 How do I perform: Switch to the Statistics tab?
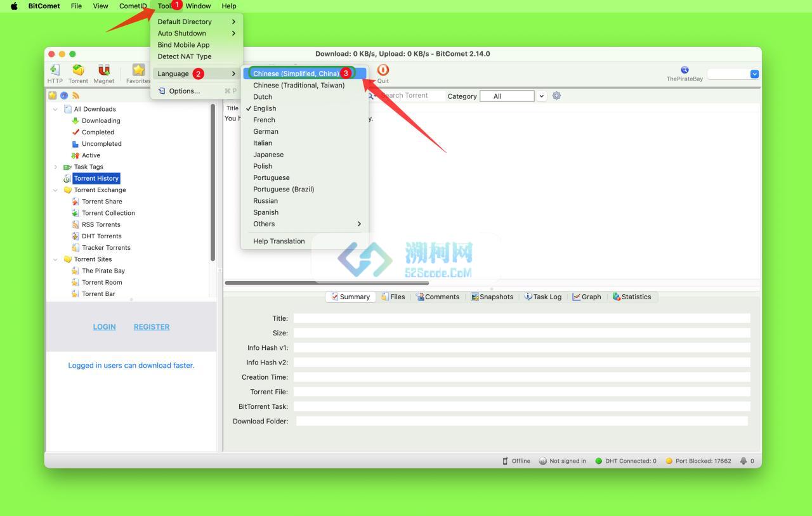(x=631, y=297)
